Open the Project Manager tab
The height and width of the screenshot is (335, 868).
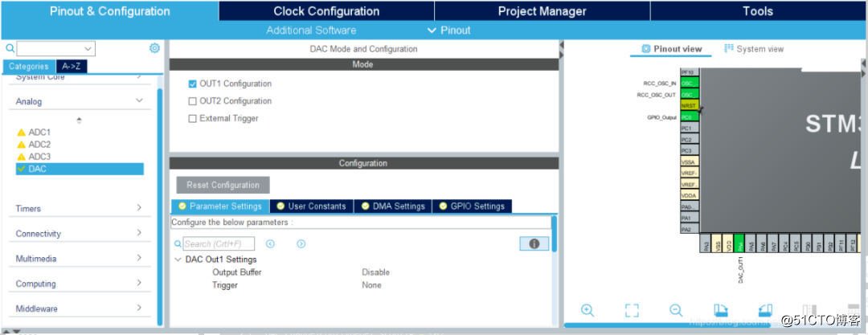tap(542, 11)
